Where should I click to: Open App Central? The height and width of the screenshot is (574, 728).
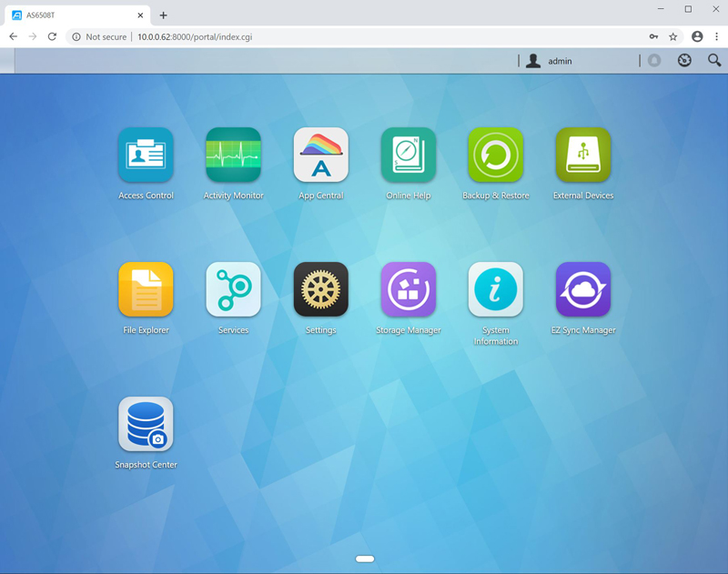321,155
